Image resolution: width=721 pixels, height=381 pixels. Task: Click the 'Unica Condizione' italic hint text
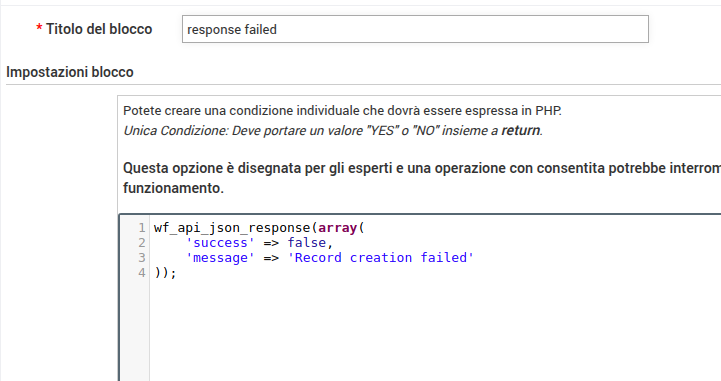[333, 131]
